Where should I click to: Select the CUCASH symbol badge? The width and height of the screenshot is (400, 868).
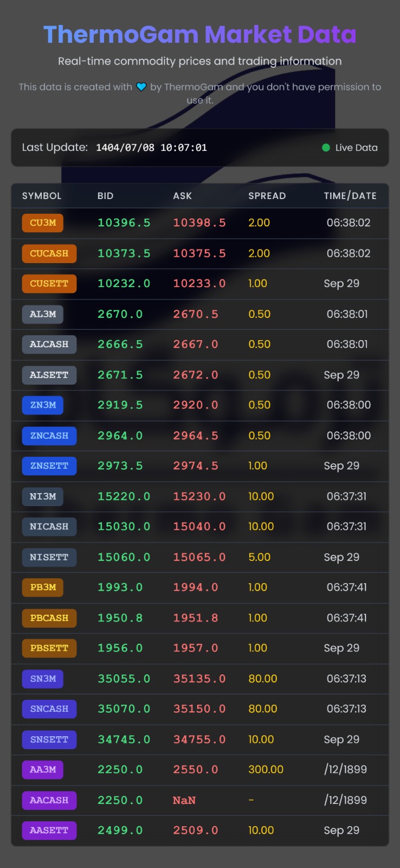point(49,253)
